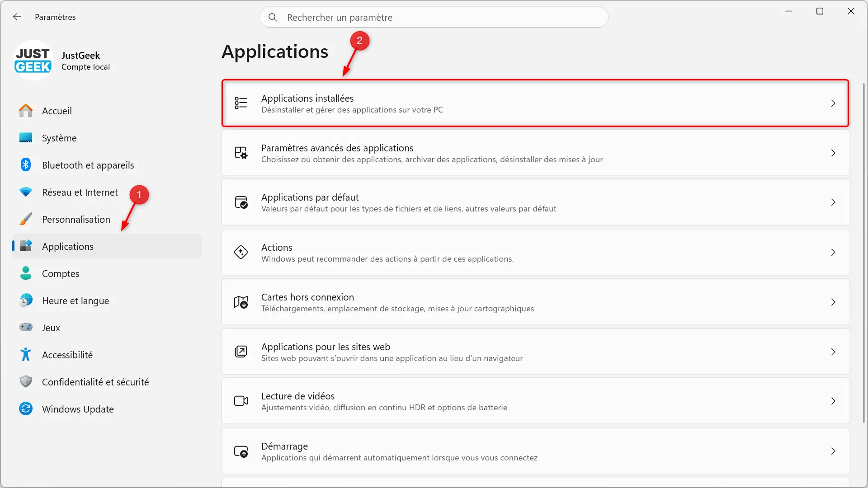Click the Applications sidebar icon
The width and height of the screenshot is (868, 488).
26,246
